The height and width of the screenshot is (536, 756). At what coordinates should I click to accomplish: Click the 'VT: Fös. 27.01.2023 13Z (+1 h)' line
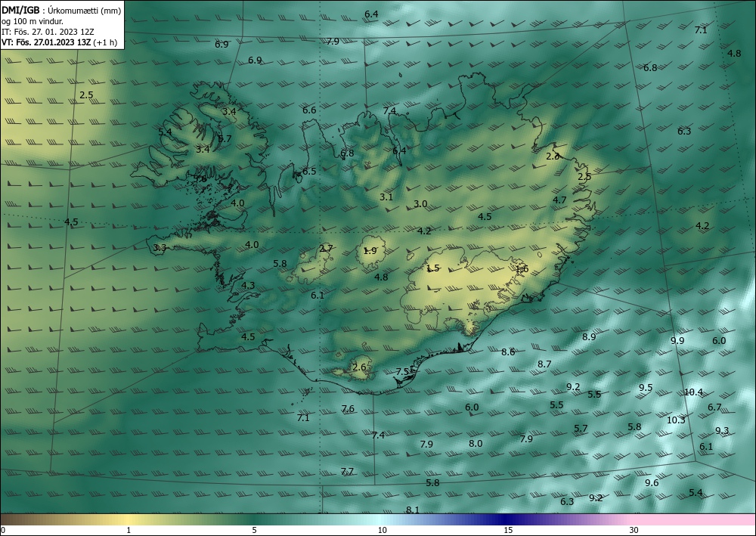[x=59, y=42]
